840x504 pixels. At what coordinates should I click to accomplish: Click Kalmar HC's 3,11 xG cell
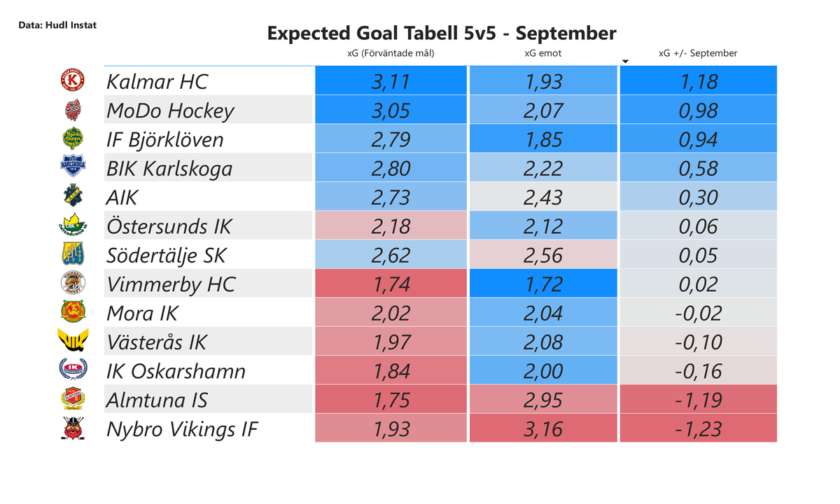(x=391, y=81)
